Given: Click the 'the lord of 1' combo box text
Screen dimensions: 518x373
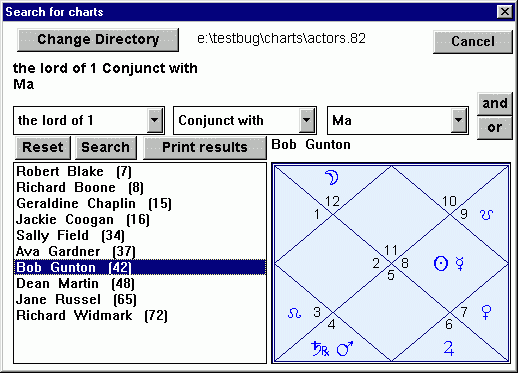Looking at the screenshot, I should [x=55, y=120].
